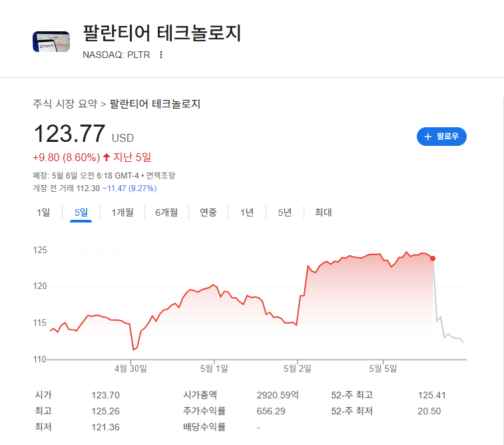Click the 110 y-axis label
The image size is (504, 445).
40,359
